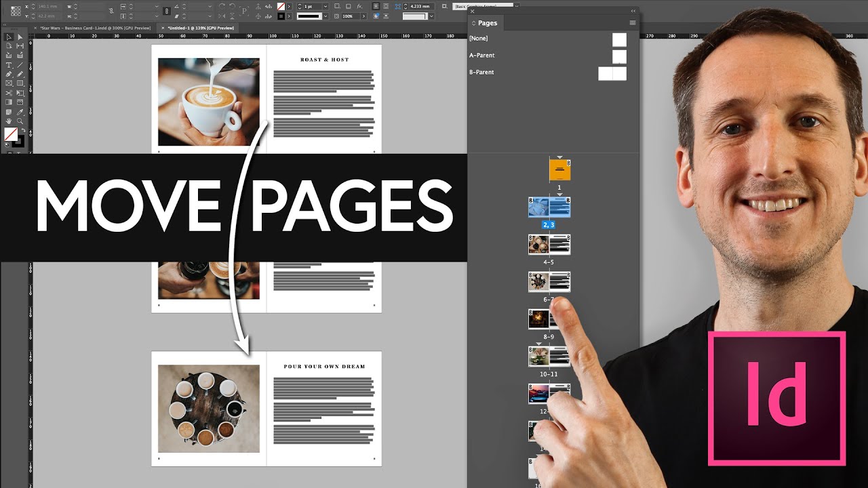The width and height of the screenshot is (868, 488).
Task: Click the fill color box in toolbar
Action: coord(11,134)
